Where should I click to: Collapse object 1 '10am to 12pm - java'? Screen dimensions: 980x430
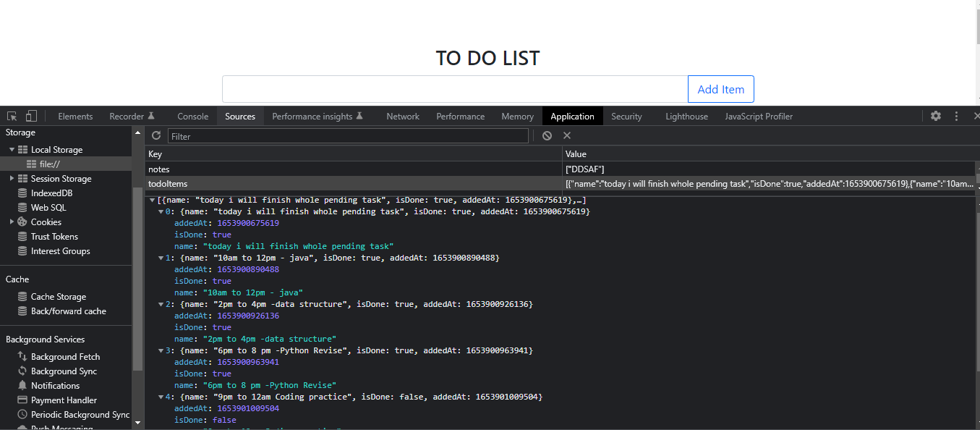tap(161, 258)
